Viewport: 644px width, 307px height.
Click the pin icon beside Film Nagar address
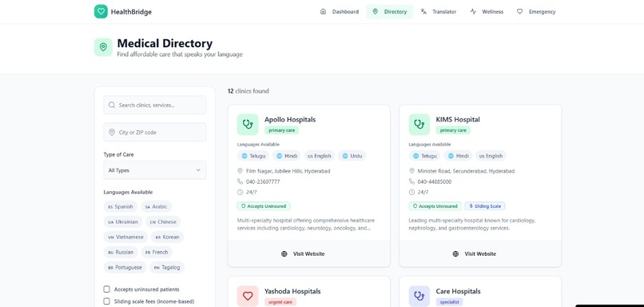click(240, 170)
